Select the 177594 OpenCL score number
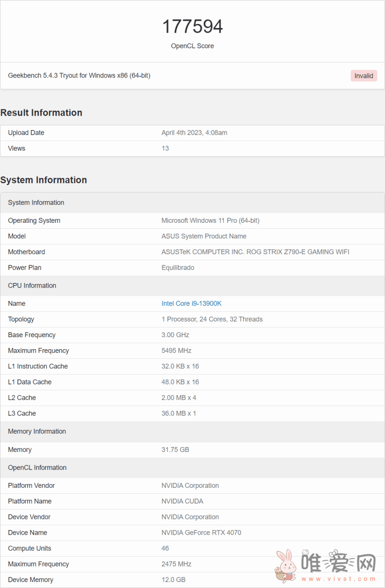The width and height of the screenshot is (385, 588). [x=193, y=27]
